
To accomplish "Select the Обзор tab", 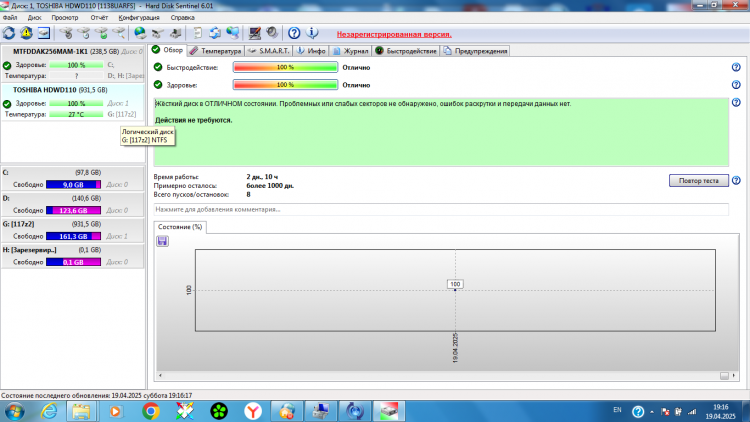I will click(x=167, y=50).
